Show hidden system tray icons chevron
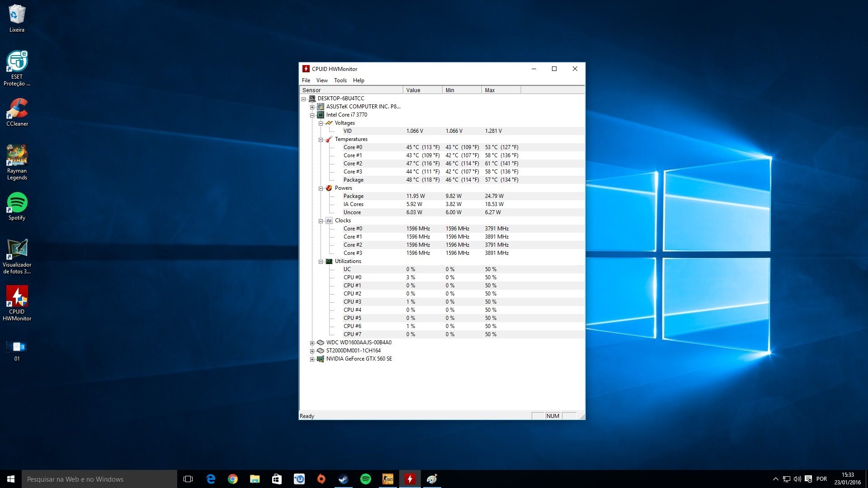This screenshot has width=868, height=488. [x=776, y=479]
